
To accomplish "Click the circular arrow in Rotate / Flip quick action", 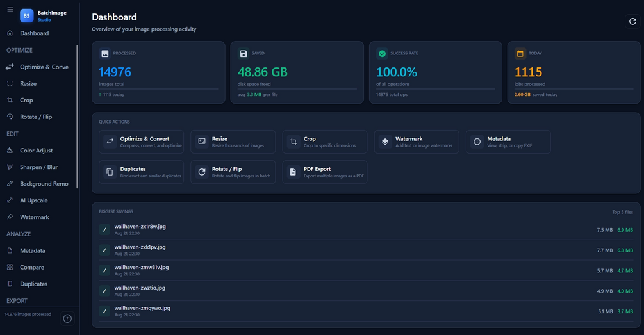I will pos(202,172).
